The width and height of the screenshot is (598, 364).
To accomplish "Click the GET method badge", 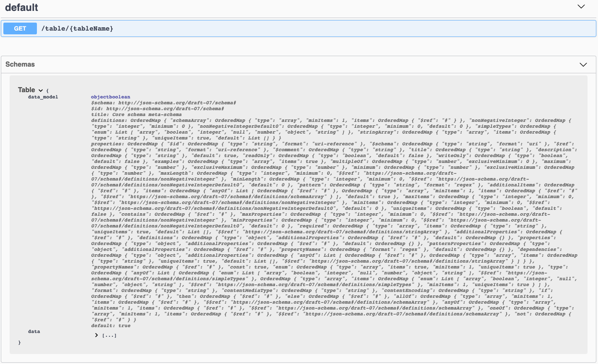I will pos(20,28).
